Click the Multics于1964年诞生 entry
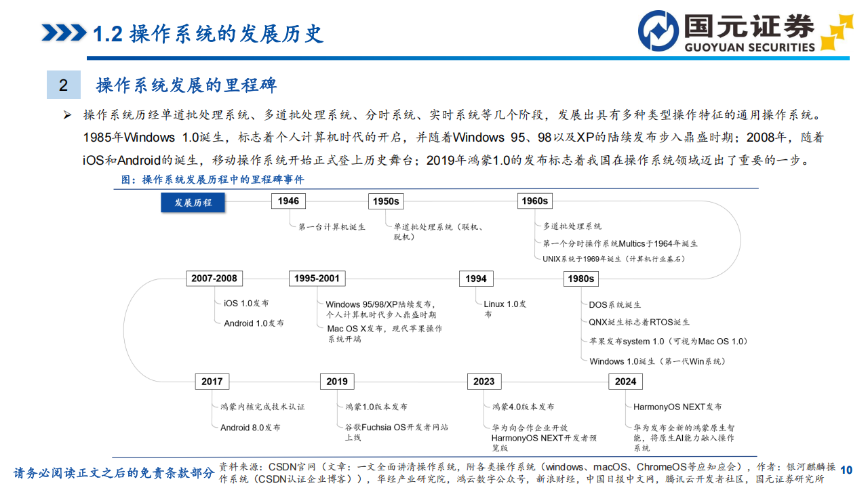The image size is (868, 488). click(620, 243)
